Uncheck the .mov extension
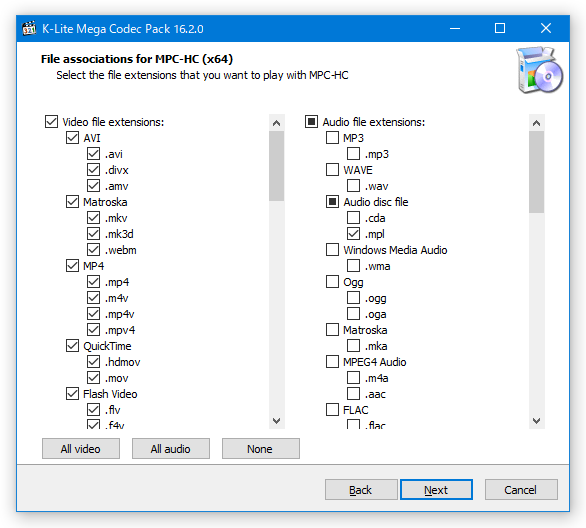This screenshot has width=586, height=528. [x=93, y=378]
